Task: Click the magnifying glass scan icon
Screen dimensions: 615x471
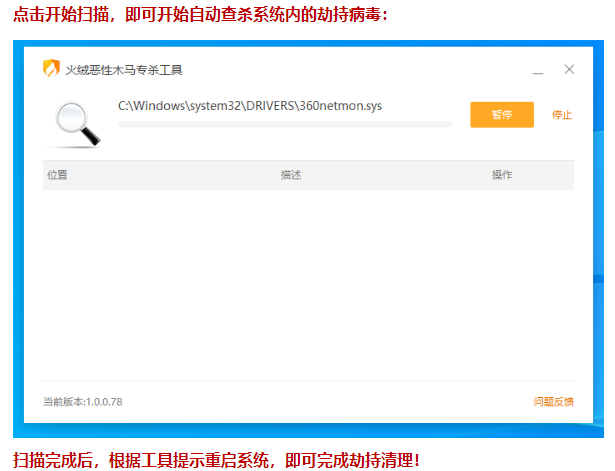Action: (x=77, y=125)
